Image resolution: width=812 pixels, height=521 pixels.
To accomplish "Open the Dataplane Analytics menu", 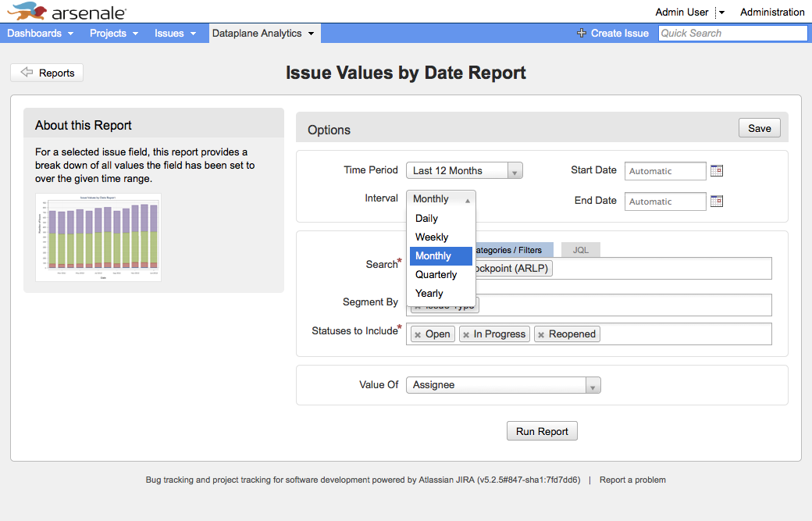I will point(264,33).
